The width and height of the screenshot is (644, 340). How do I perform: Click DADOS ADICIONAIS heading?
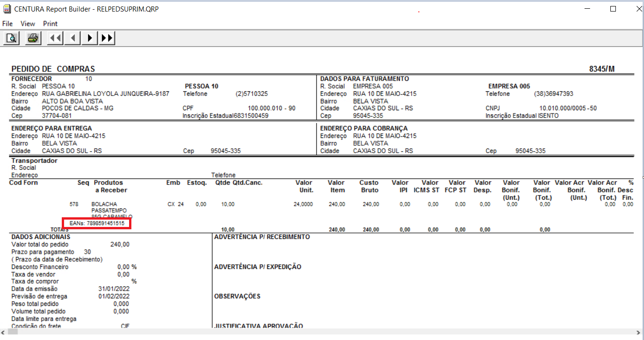pyautogui.click(x=41, y=237)
